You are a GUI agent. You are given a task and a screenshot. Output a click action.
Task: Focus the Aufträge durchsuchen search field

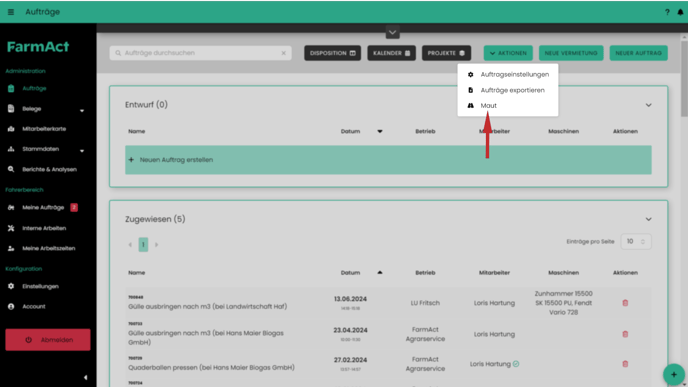click(201, 53)
